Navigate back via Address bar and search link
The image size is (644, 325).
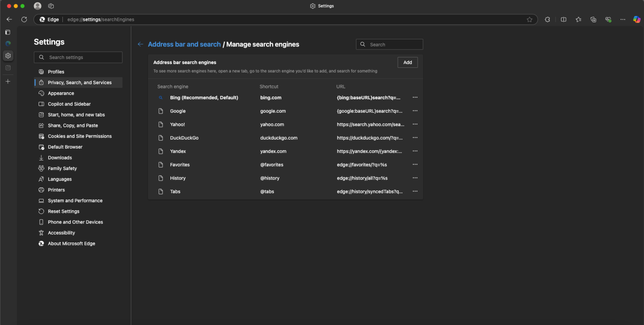click(184, 44)
